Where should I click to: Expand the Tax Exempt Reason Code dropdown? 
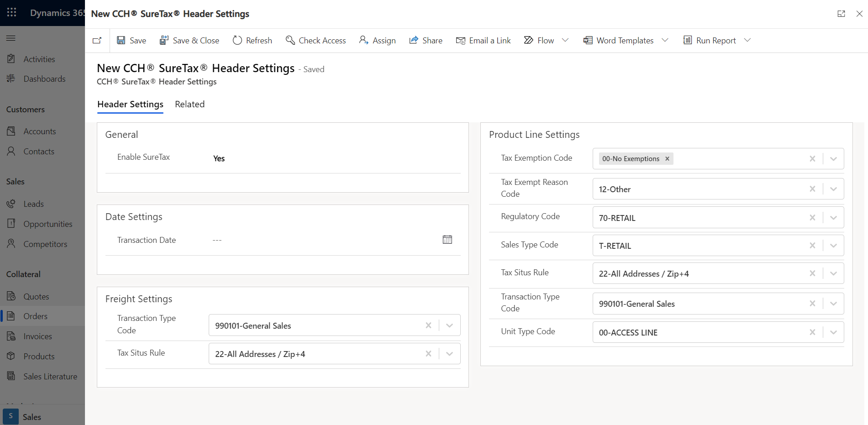(833, 189)
